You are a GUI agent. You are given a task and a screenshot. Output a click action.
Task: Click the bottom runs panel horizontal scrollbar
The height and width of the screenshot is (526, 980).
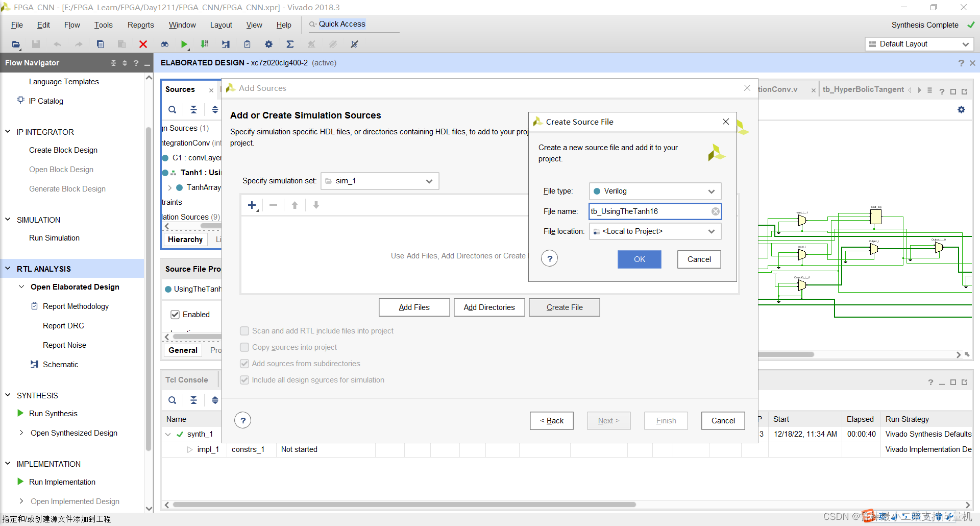point(404,505)
